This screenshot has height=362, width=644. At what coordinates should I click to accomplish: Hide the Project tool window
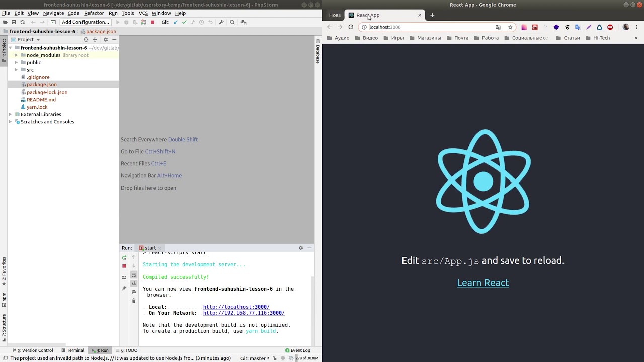[x=114, y=40]
